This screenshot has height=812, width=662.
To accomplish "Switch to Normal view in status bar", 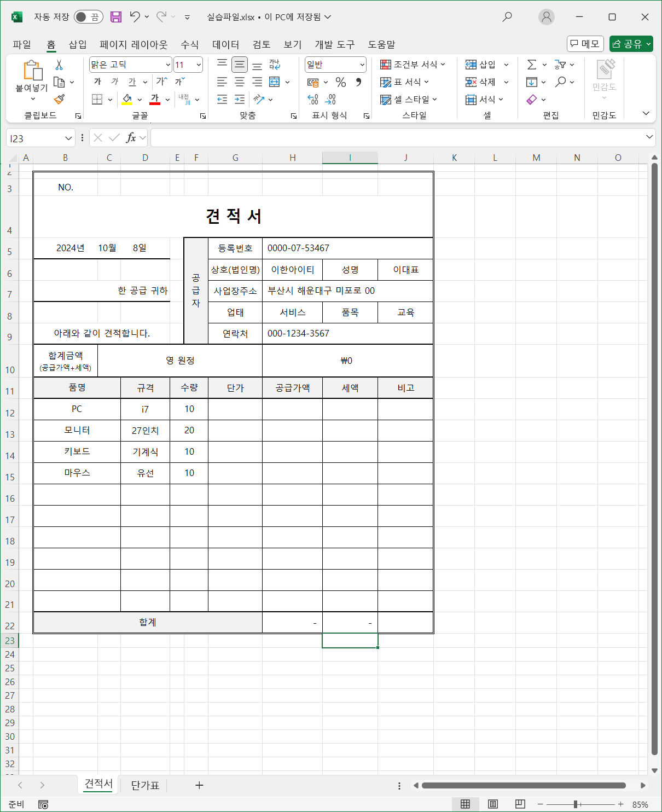I will click(465, 804).
